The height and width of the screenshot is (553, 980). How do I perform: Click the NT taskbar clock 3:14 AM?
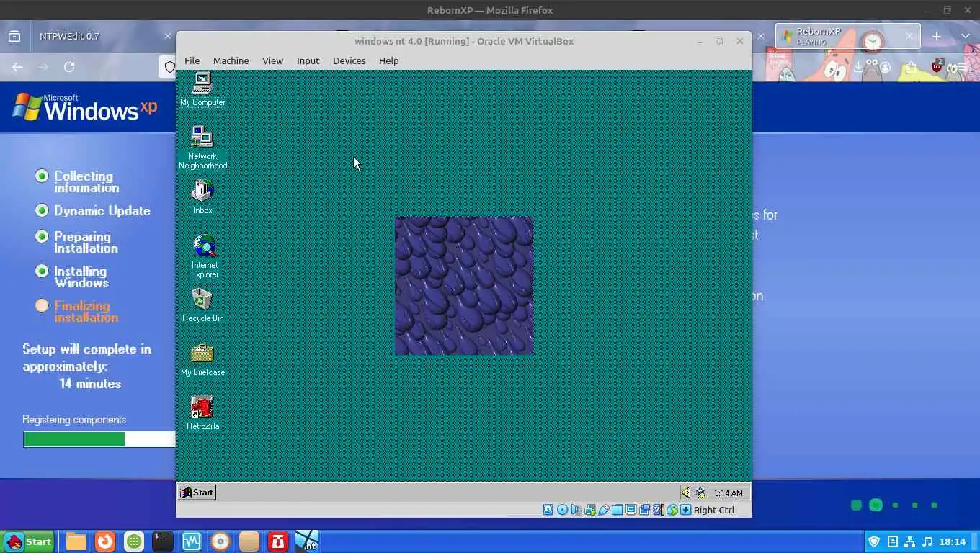click(x=729, y=493)
